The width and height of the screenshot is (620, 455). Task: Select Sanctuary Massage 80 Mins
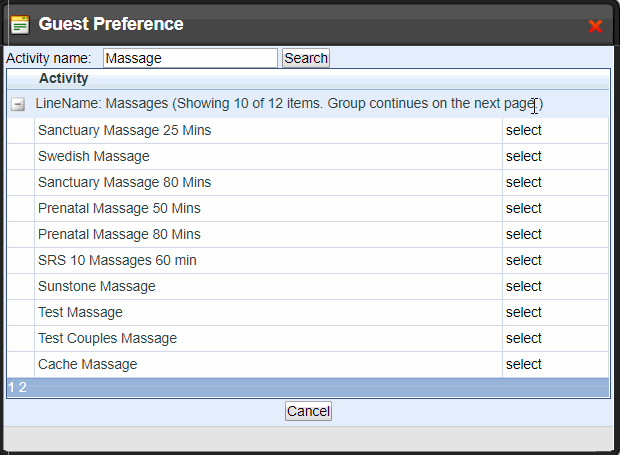[523, 183]
